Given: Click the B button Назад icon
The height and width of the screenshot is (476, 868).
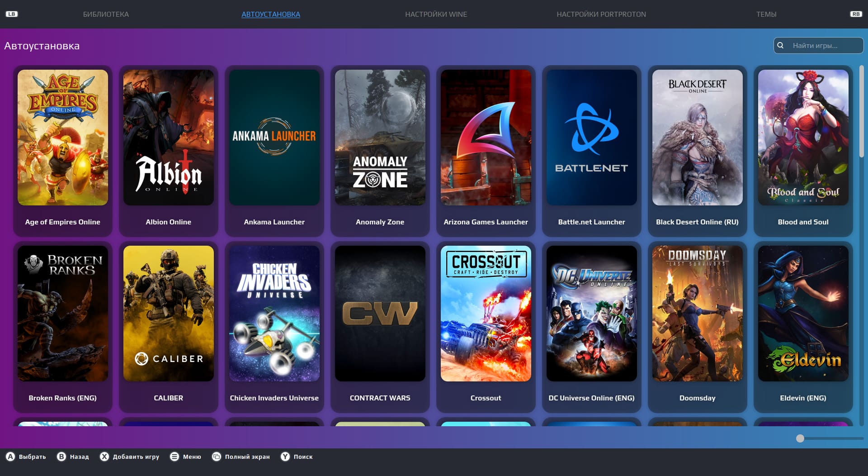Looking at the screenshot, I should 61,457.
